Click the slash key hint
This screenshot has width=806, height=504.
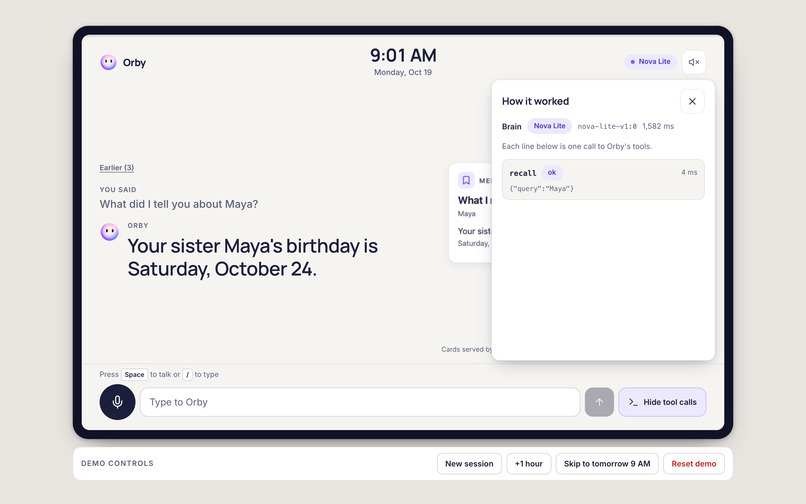tap(187, 374)
